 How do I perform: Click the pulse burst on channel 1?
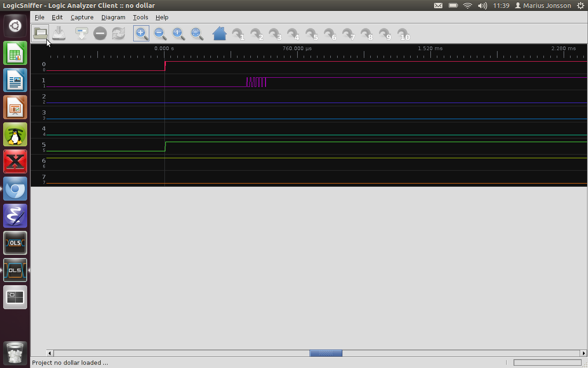click(256, 82)
